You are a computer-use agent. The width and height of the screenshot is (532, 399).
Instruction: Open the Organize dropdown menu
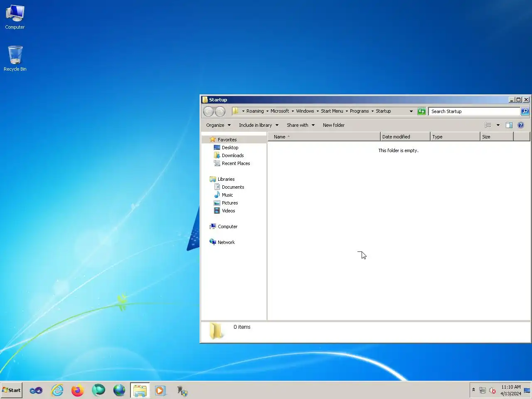pyautogui.click(x=218, y=125)
